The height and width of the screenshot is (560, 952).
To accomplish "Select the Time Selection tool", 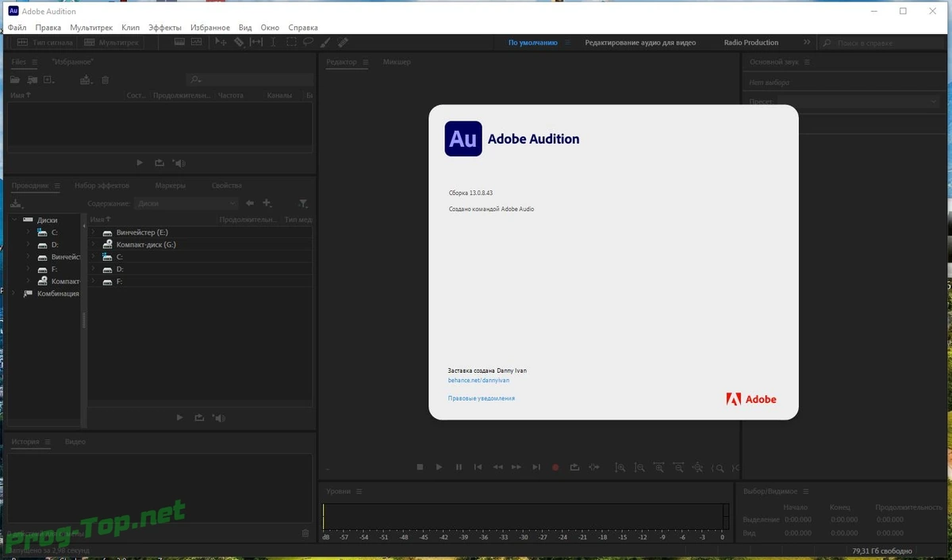I will tap(274, 42).
